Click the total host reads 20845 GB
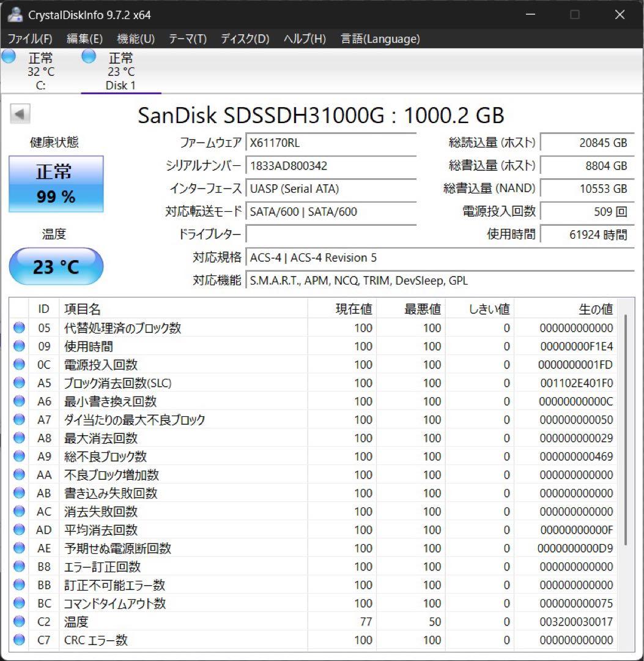 (x=587, y=143)
